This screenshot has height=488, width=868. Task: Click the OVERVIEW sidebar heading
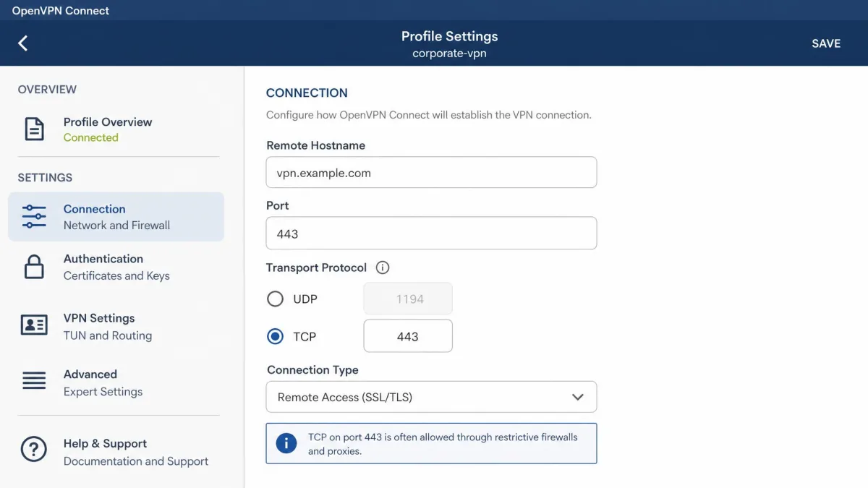pyautogui.click(x=47, y=90)
